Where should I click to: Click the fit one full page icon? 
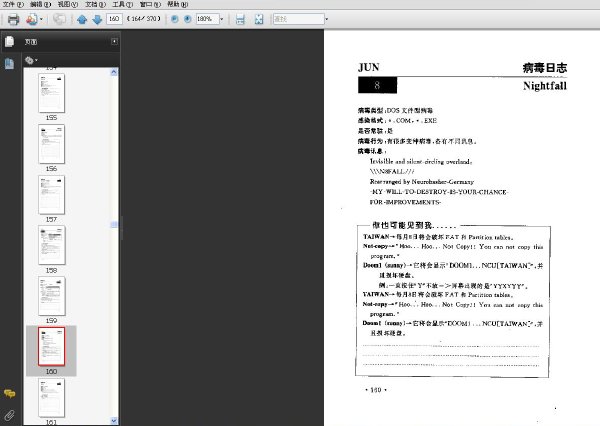259,19
